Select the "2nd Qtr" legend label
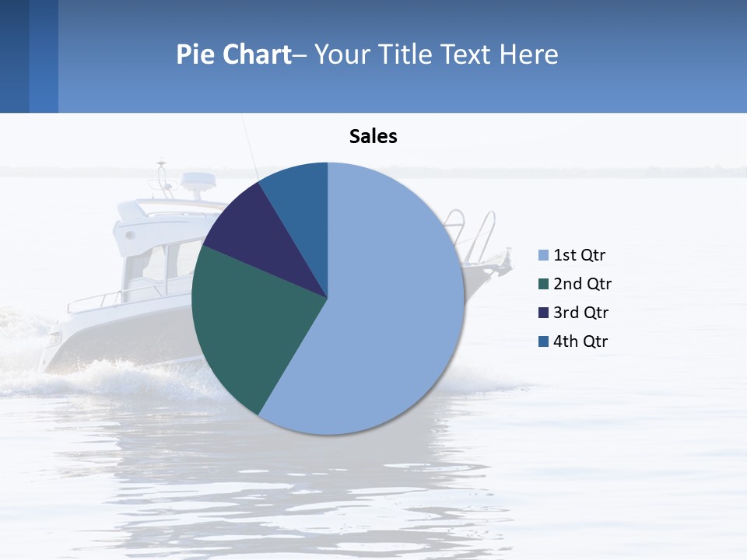The image size is (747, 560). pyautogui.click(x=582, y=284)
